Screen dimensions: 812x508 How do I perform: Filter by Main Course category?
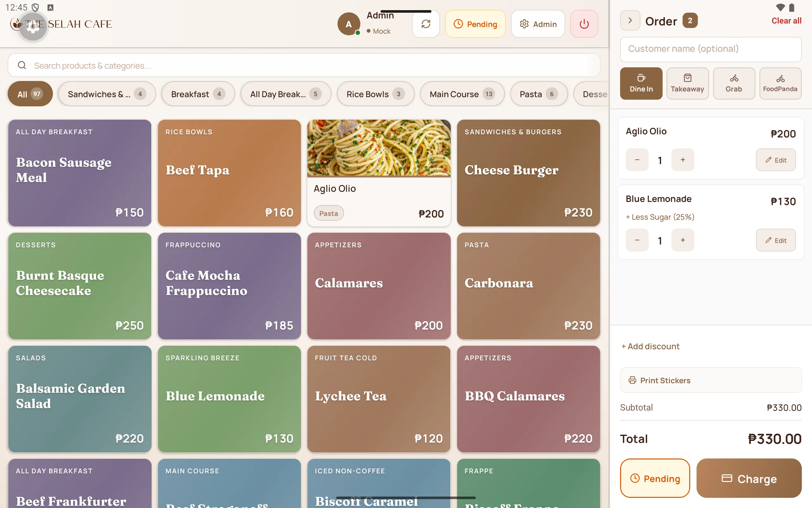pyautogui.click(x=462, y=94)
